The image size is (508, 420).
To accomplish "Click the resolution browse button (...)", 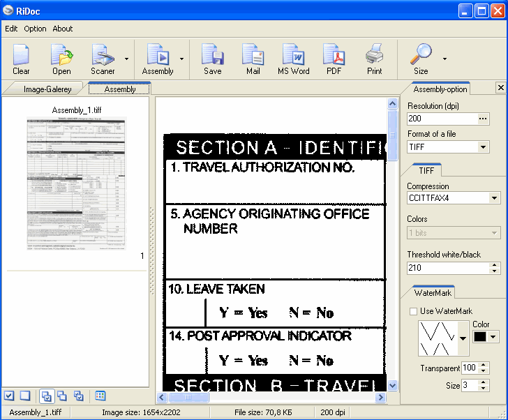I will click(x=482, y=119).
